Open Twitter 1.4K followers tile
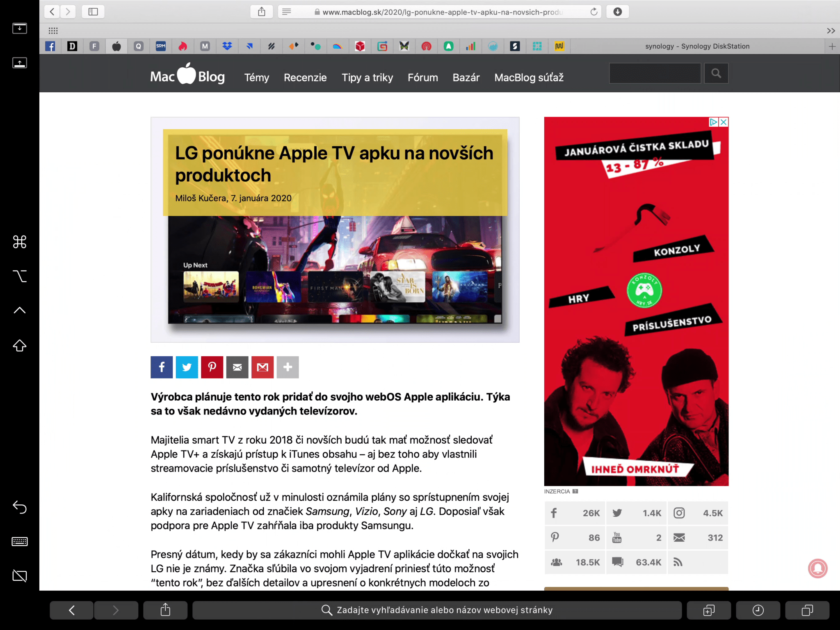Image resolution: width=840 pixels, height=630 pixels. click(637, 513)
